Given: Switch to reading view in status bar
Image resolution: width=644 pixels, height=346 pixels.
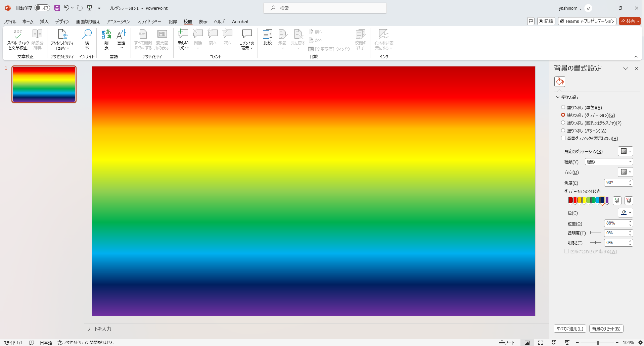Looking at the screenshot, I should tap(554, 343).
